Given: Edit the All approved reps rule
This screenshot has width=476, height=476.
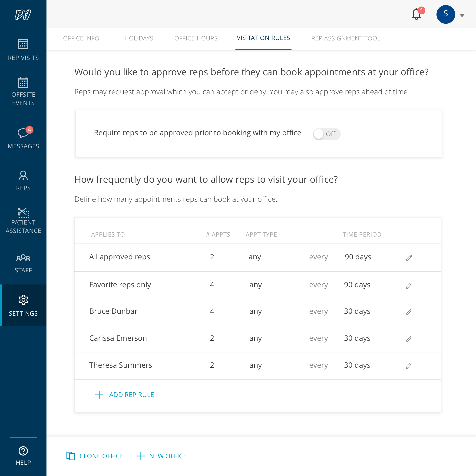Looking at the screenshot, I should coord(409,258).
